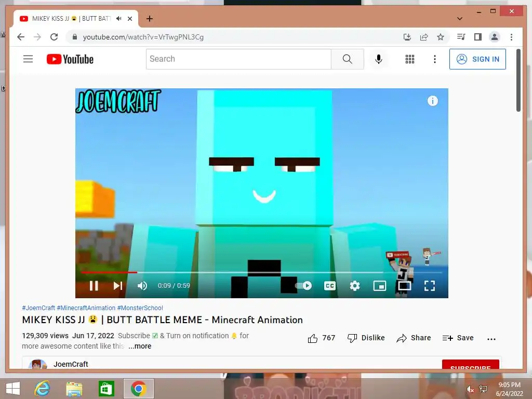This screenshot has width=532, height=399.
Task: Open #MinecraftAnimation hashtag link
Action: point(86,308)
